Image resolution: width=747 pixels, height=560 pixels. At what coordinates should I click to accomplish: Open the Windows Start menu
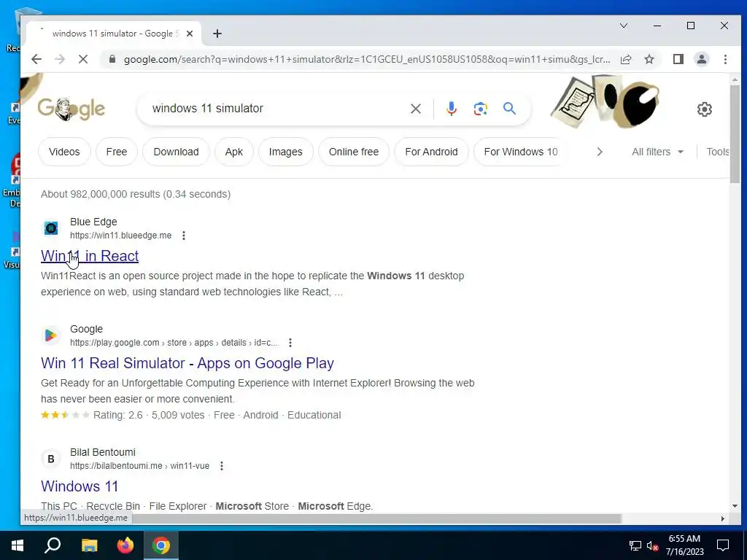click(x=18, y=545)
